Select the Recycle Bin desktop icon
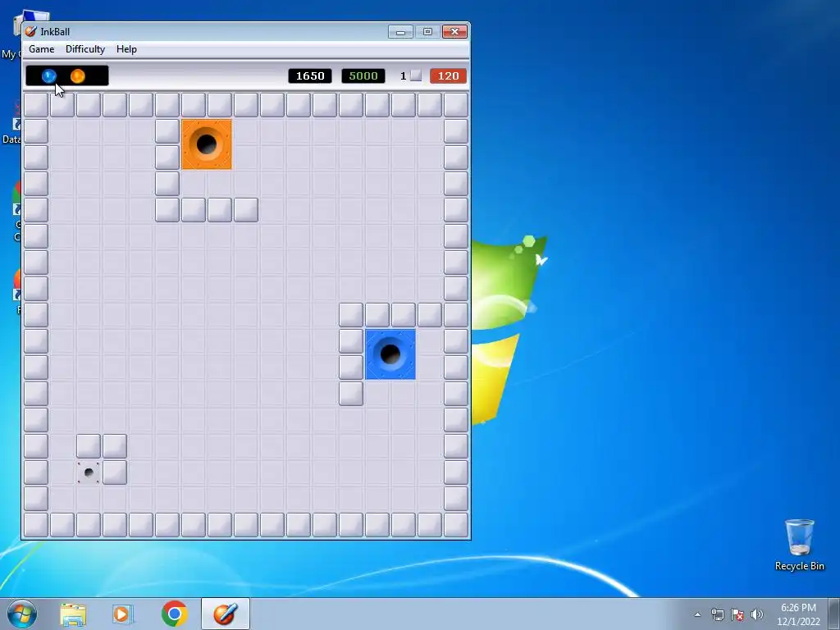Screen dimensions: 840x630 coord(799,545)
